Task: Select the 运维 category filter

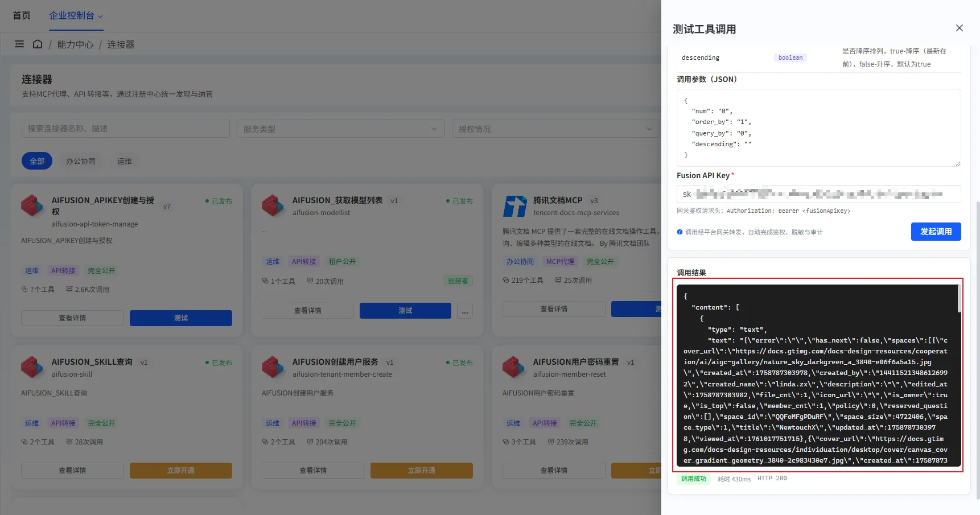Action: click(125, 161)
